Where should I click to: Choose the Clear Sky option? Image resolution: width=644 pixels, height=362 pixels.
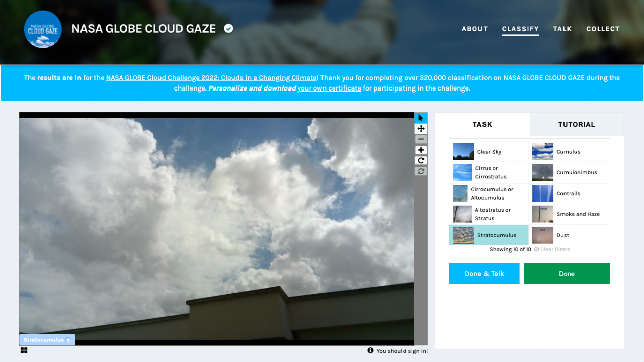489,152
